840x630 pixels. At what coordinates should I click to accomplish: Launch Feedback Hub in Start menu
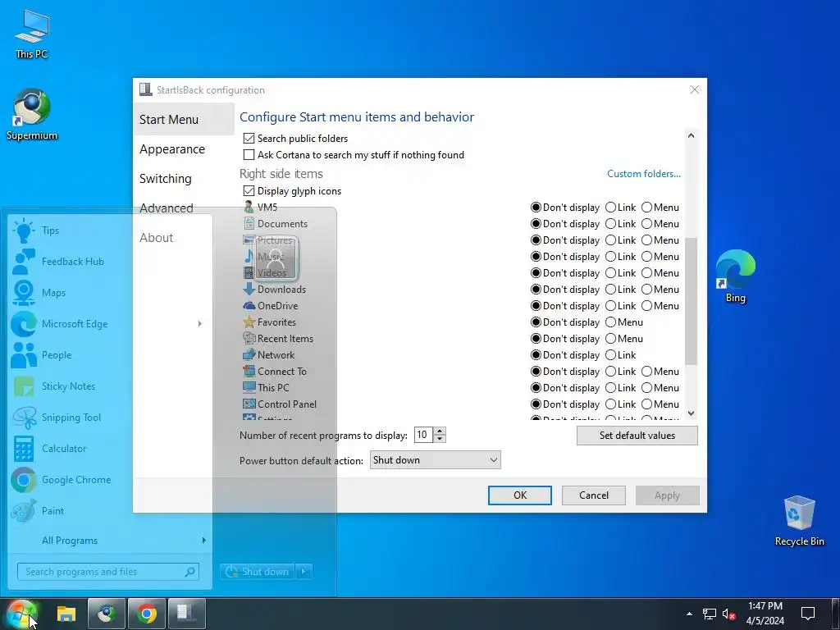click(109, 262)
